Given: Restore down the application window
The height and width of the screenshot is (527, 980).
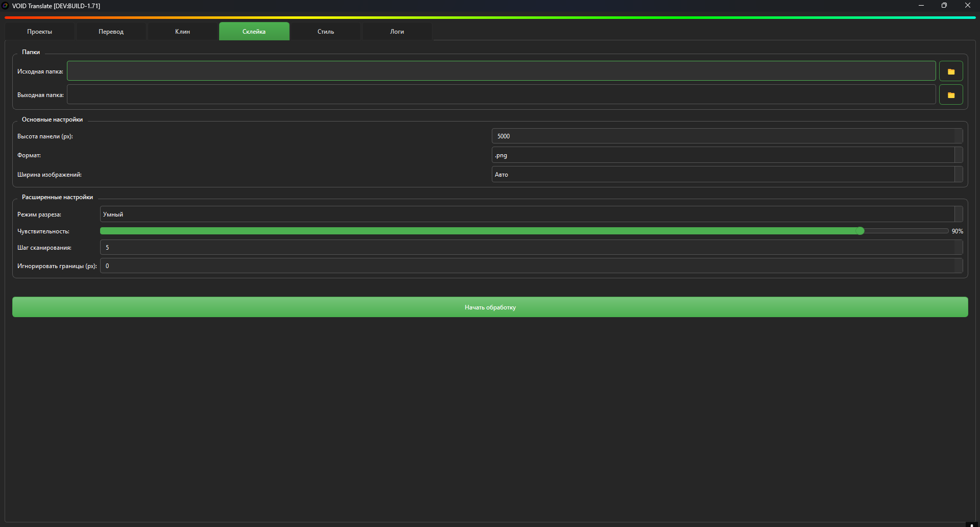Looking at the screenshot, I should point(944,6).
